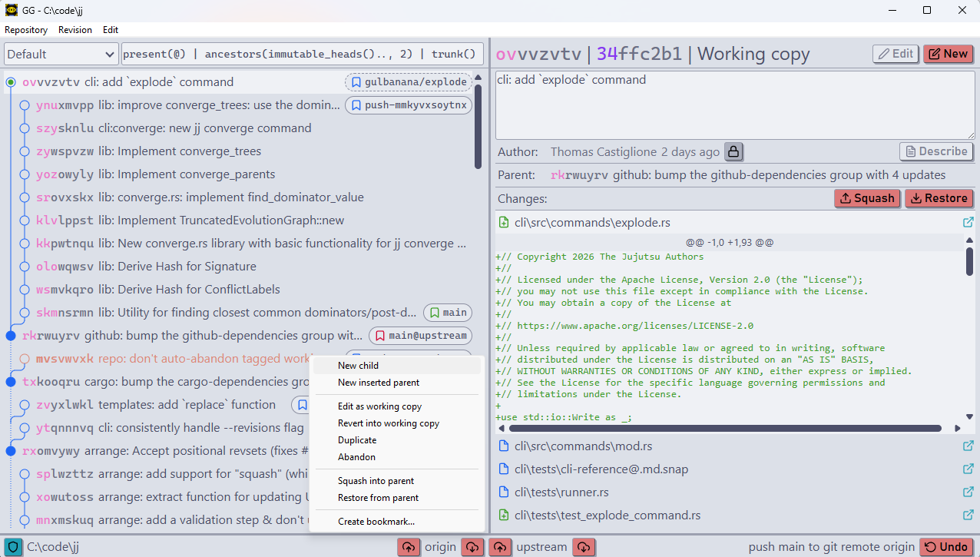This screenshot has height=557, width=980.
Task: Click the shield icon beside C:\code\jj
Action: click(12, 547)
